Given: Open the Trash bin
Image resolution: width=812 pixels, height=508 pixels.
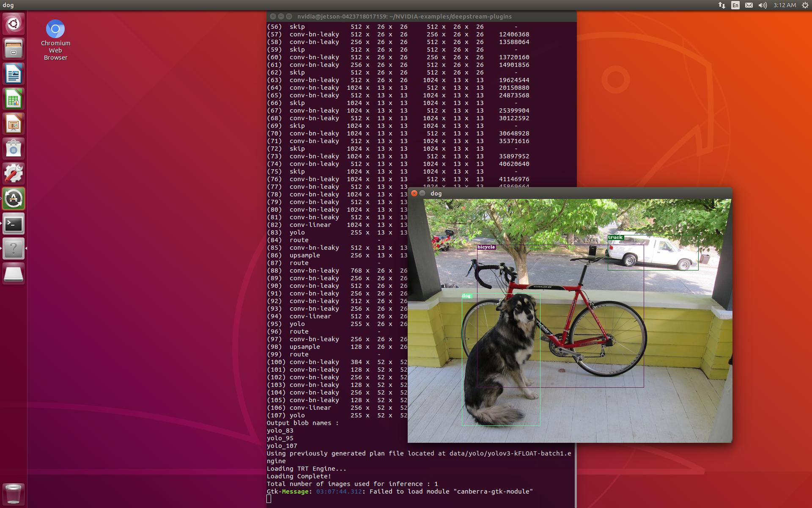Looking at the screenshot, I should point(14,494).
